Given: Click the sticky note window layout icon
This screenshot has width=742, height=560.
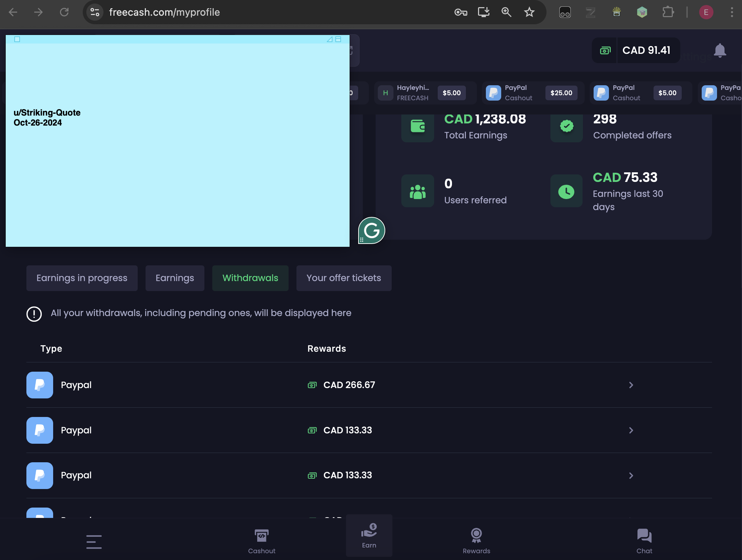Looking at the screenshot, I should click(x=338, y=39).
